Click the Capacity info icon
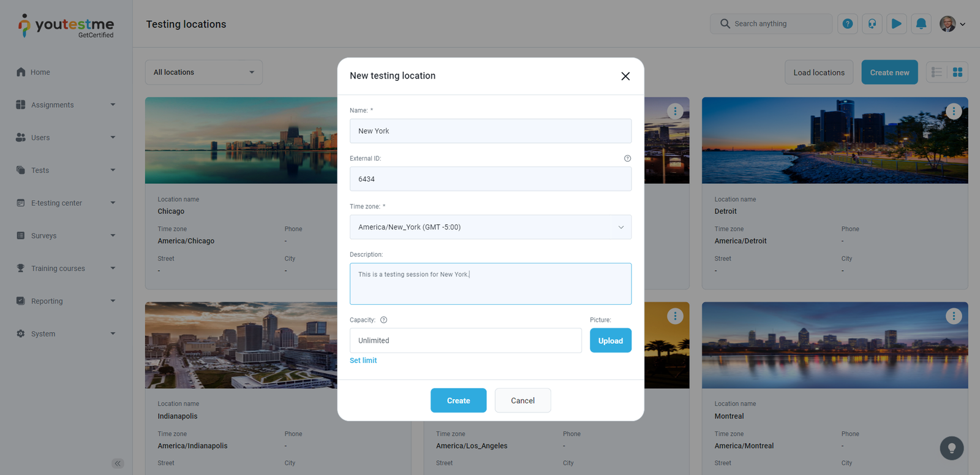This screenshot has width=980, height=475. pyautogui.click(x=384, y=320)
